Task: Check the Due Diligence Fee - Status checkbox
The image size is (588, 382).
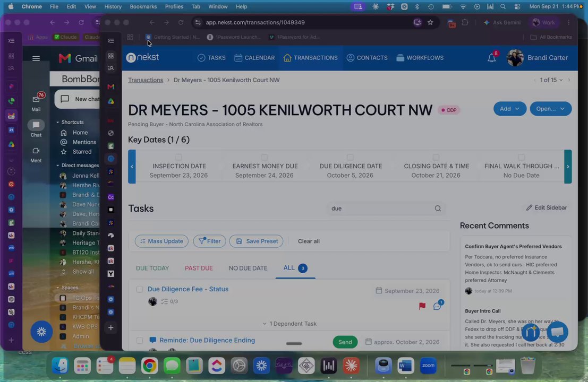Action: pyautogui.click(x=140, y=289)
